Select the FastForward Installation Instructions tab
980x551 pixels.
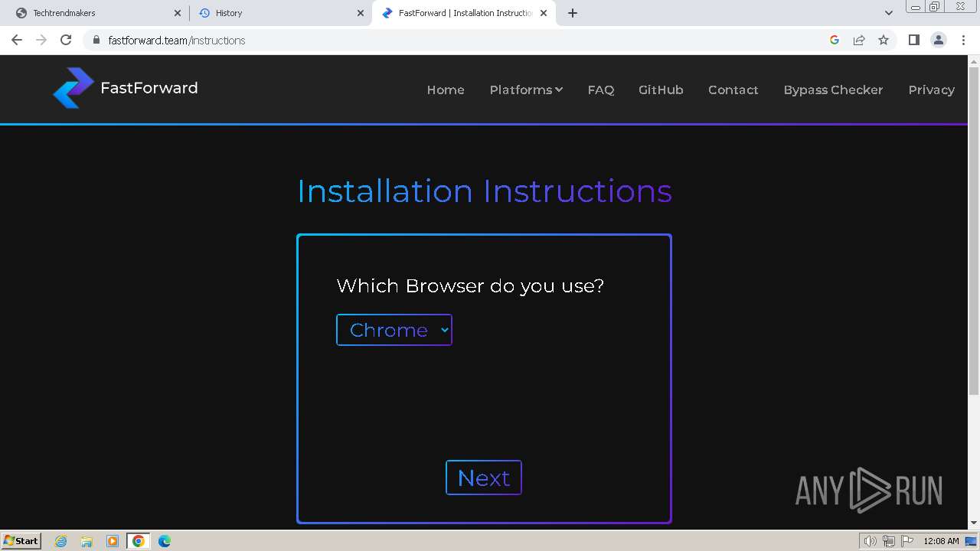coord(463,13)
